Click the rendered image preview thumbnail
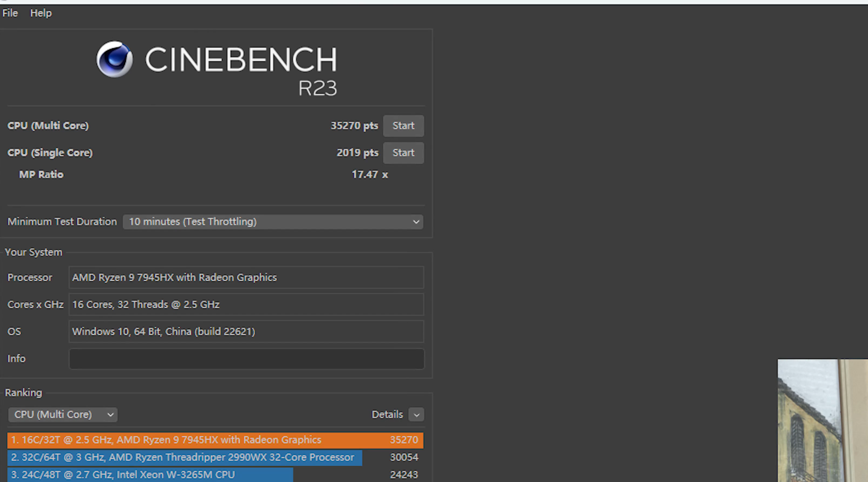Viewport: 868px width, 482px height. pyautogui.click(x=823, y=420)
